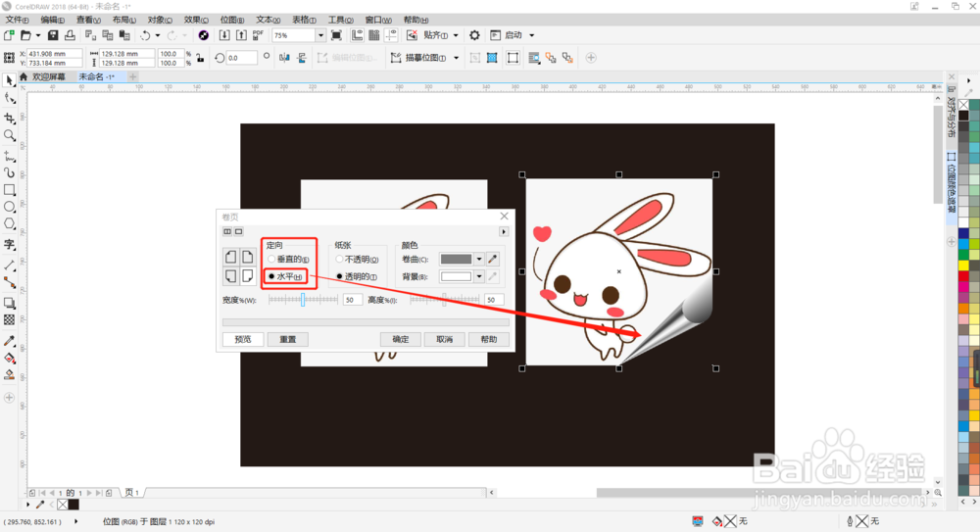980x532 pixels.
Task: Click the Export icon in standard toolbar
Action: (241, 35)
